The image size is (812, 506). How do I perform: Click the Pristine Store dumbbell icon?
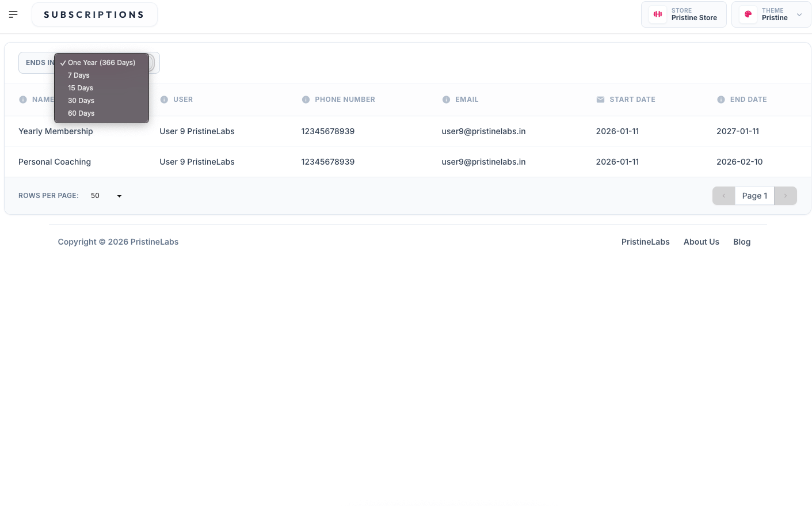tap(657, 14)
